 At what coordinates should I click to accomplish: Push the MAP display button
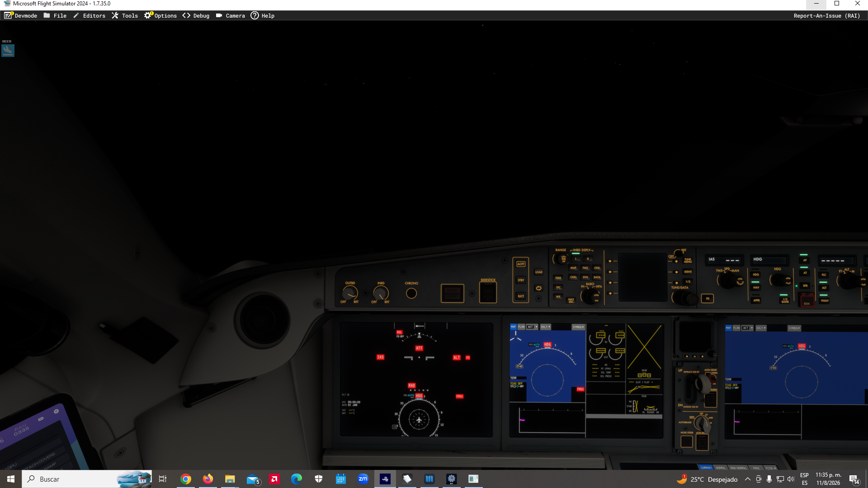coord(573,268)
